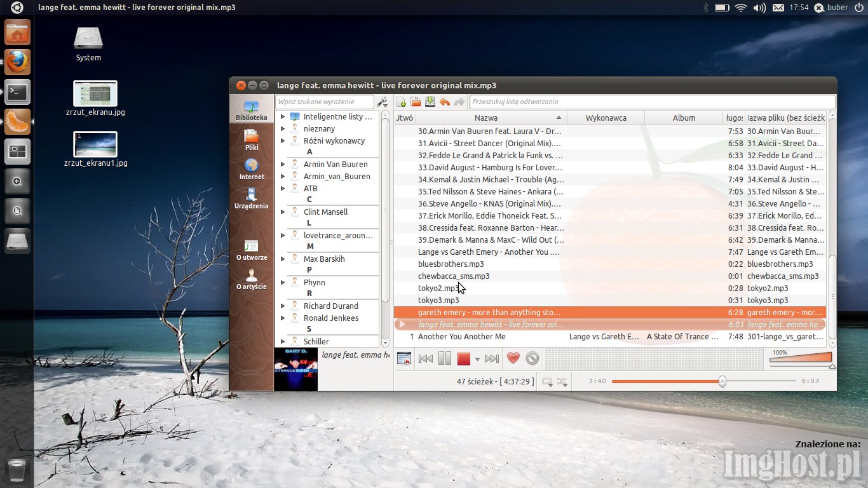Screen dimensions: 868x488
Task: Expand Clint Mansell artist node
Action: point(283,212)
